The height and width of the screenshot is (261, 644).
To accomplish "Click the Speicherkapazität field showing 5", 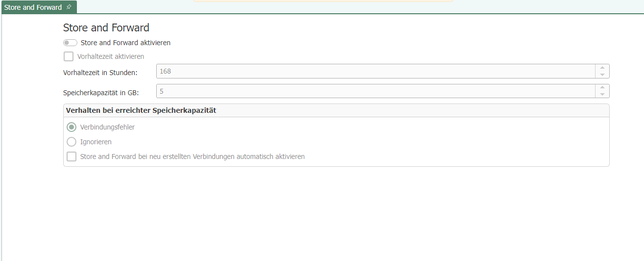I will coord(375,91).
